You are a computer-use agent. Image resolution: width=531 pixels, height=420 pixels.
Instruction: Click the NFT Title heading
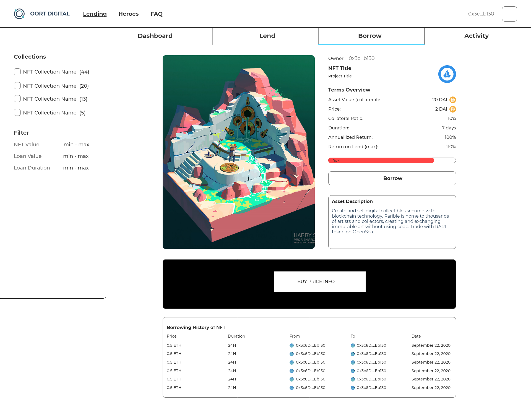coord(340,68)
